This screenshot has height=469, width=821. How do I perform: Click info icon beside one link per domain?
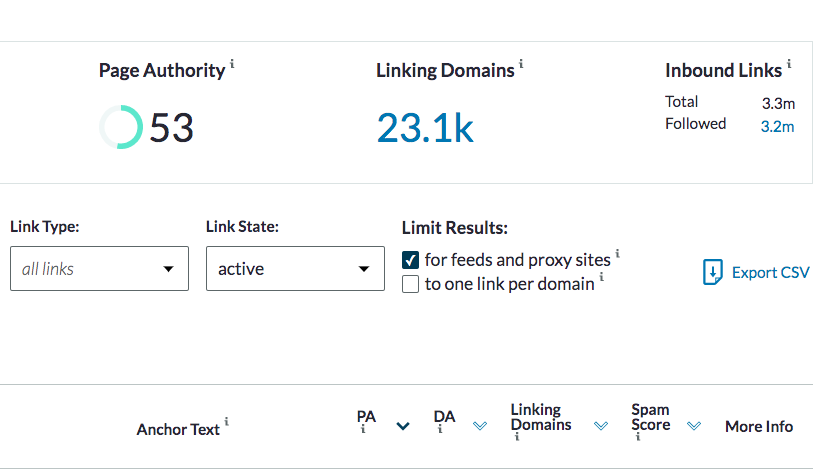602,278
